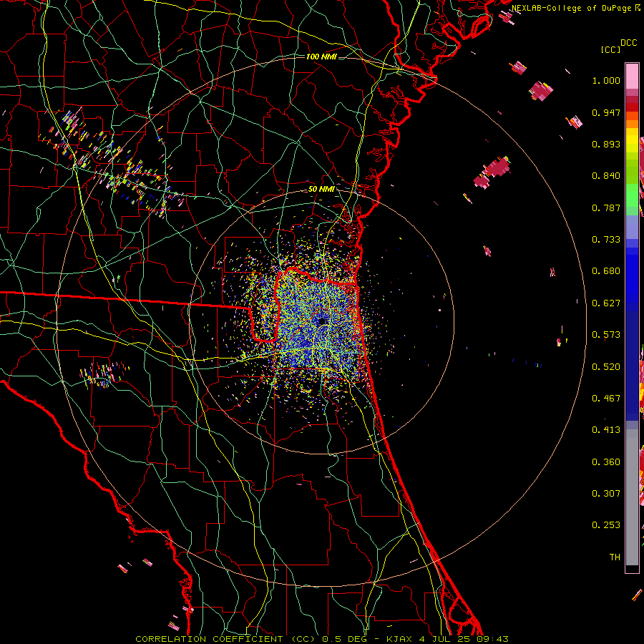Image resolution: width=644 pixels, height=644 pixels.
Task: Click the 0.573 colorbar value
Action: (x=606, y=335)
